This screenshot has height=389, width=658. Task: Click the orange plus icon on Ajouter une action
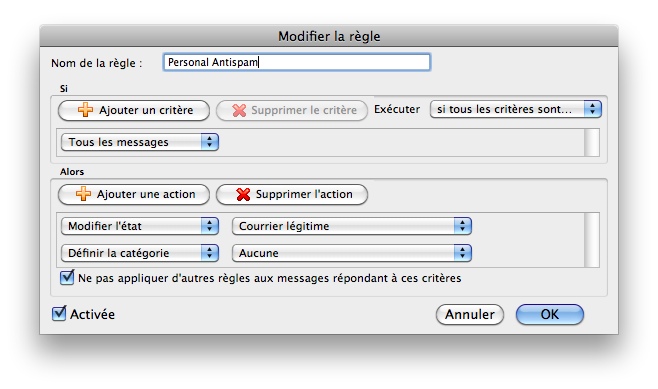(x=83, y=194)
